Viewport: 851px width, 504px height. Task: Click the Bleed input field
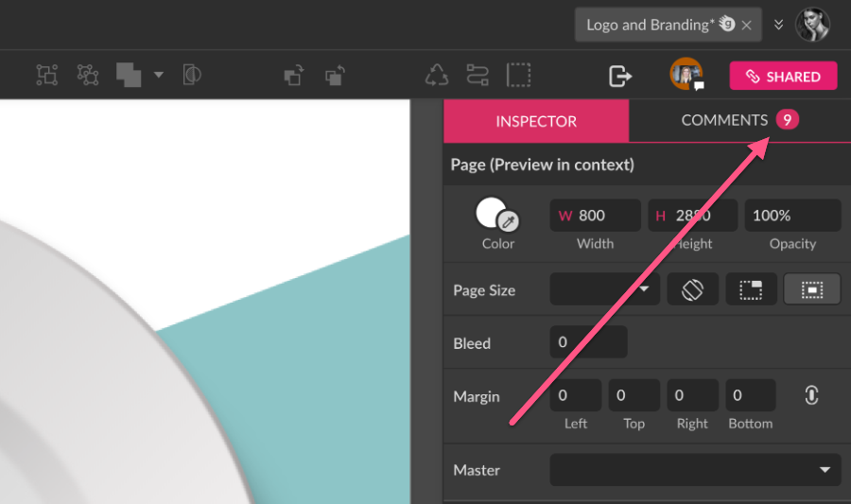[x=588, y=342]
